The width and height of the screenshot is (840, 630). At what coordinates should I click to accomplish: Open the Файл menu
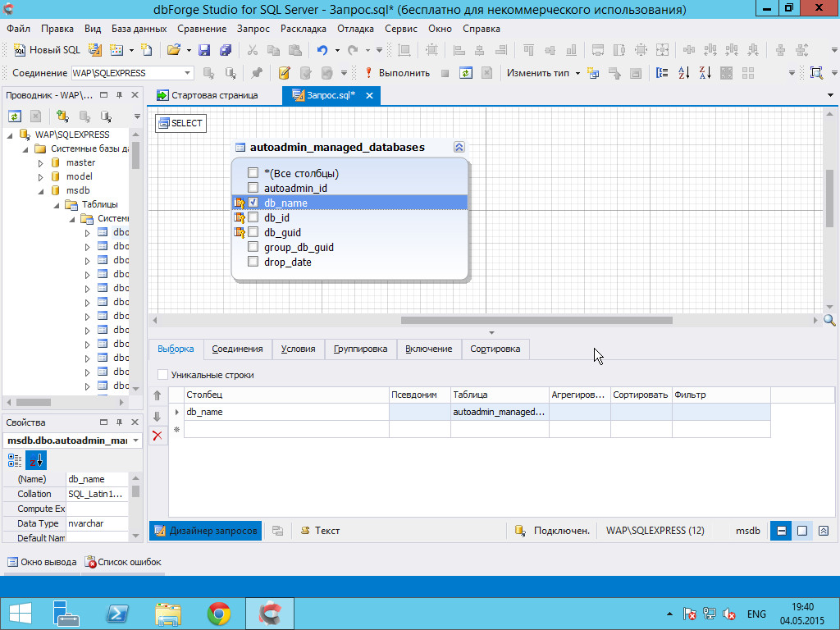[x=18, y=29]
